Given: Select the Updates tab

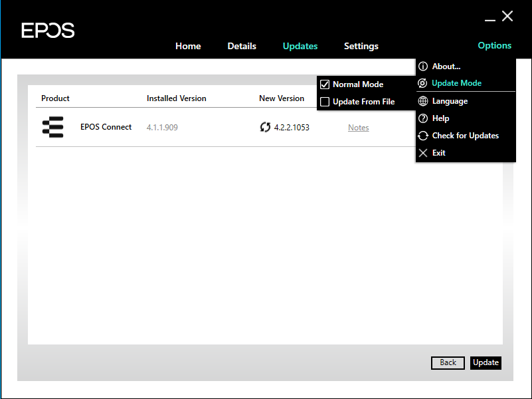Looking at the screenshot, I should pos(300,46).
